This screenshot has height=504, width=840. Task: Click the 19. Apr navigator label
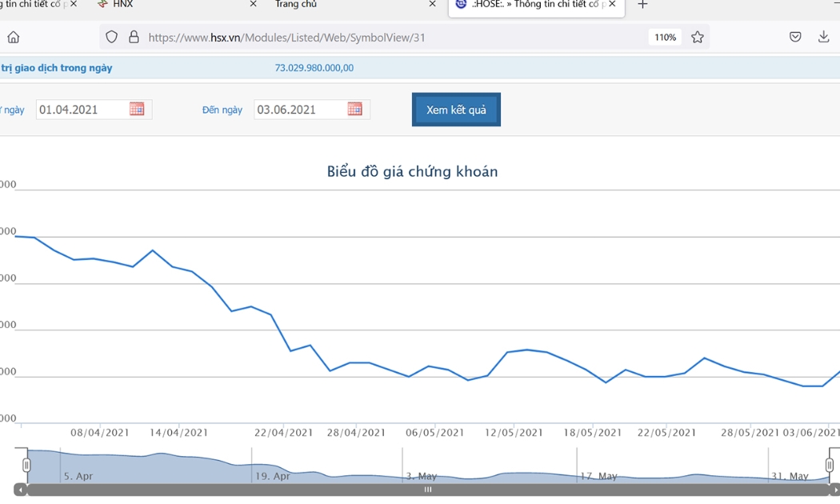click(x=272, y=476)
